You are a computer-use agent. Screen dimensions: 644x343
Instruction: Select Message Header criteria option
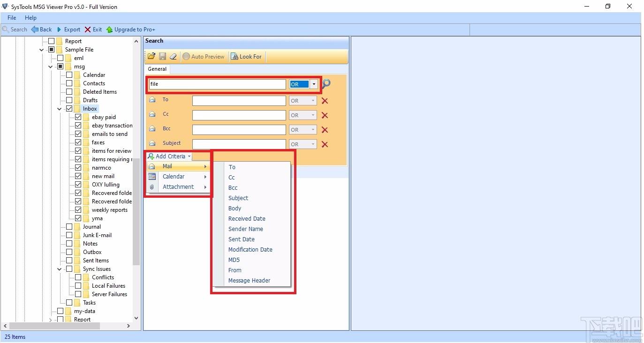pyautogui.click(x=249, y=281)
